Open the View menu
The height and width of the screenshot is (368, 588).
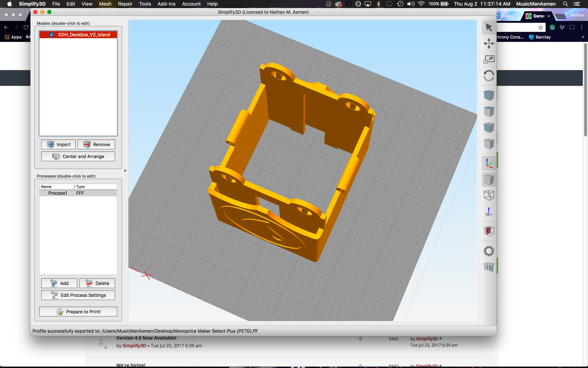[87, 4]
